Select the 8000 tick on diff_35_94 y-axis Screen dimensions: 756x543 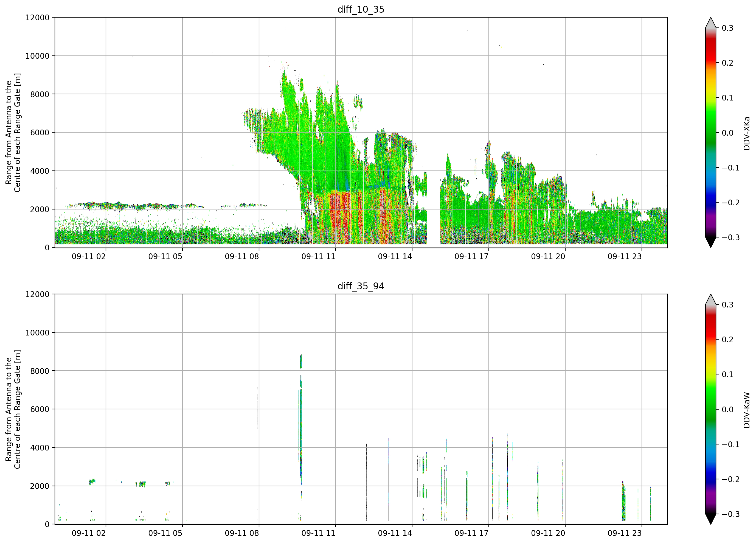point(40,371)
